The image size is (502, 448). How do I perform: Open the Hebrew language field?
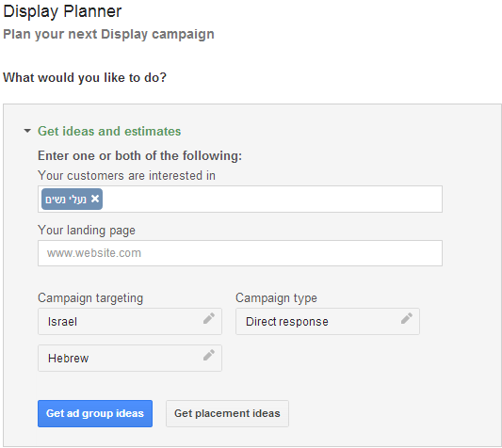point(130,358)
